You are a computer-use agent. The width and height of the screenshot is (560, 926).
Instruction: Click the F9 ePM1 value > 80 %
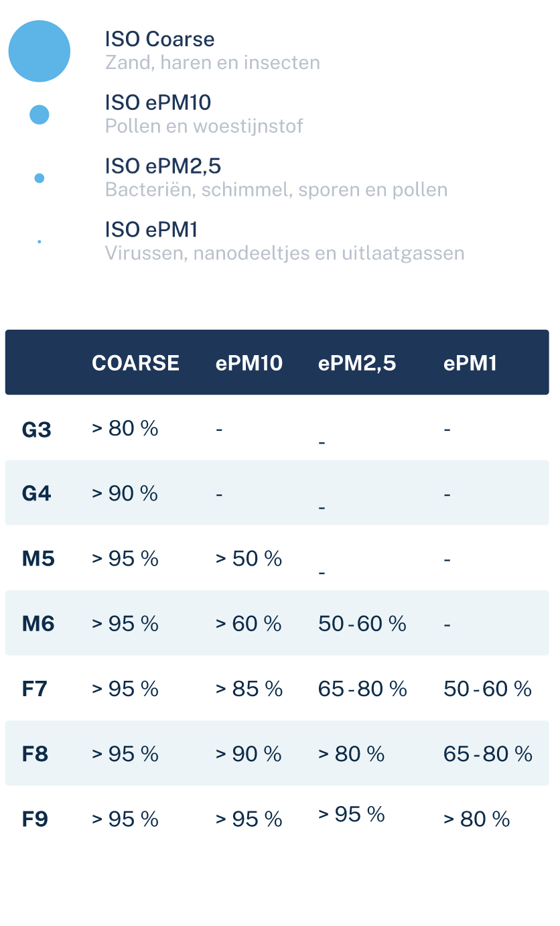point(477,819)
